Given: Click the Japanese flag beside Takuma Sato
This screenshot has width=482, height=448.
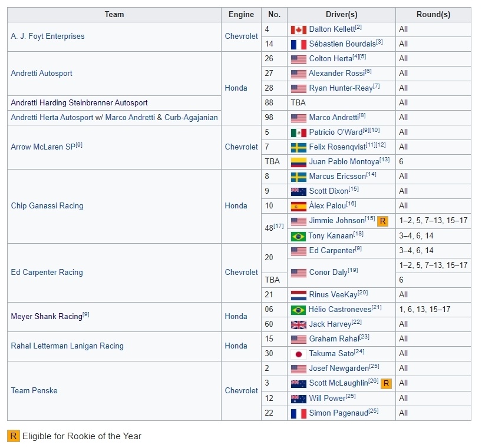Looking at the screenshot, I should (x=299, y=354).
